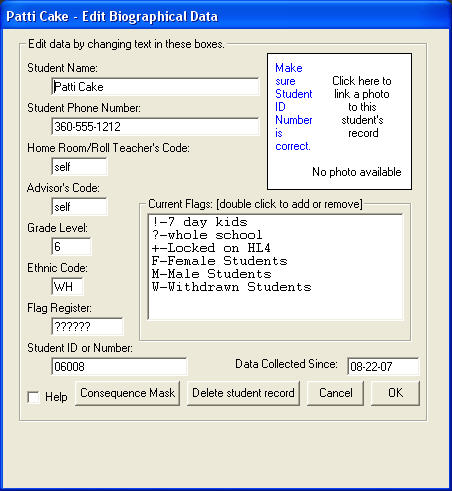Select the '?-whole school' flag entry
The height and width of the screenshot is (491, 452).
click(207, 235)
